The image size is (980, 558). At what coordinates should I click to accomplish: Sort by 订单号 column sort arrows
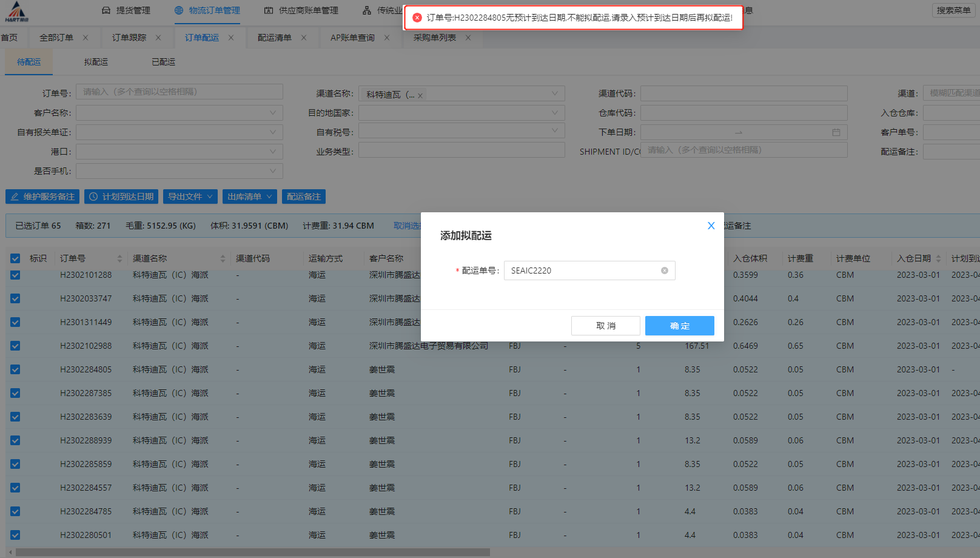[x=119, y=258]
